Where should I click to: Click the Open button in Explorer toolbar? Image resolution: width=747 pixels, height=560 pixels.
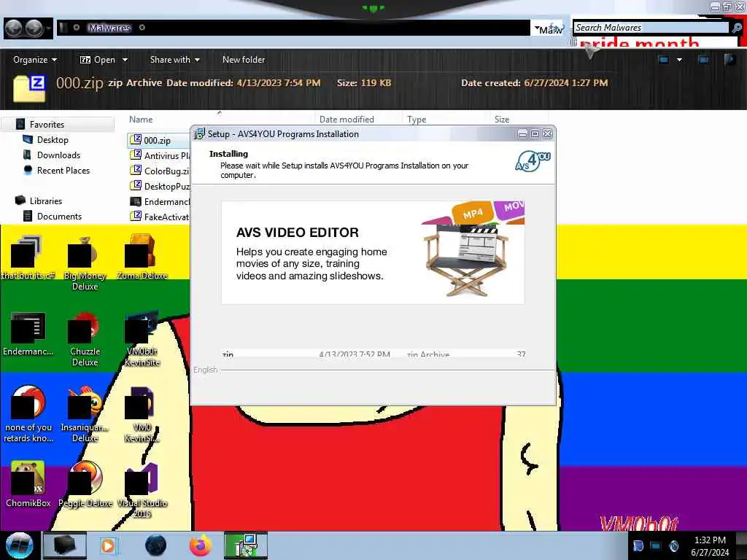[98, 60]
